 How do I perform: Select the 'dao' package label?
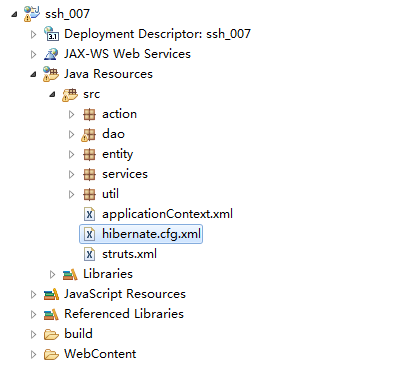click(x=113, y=134)
